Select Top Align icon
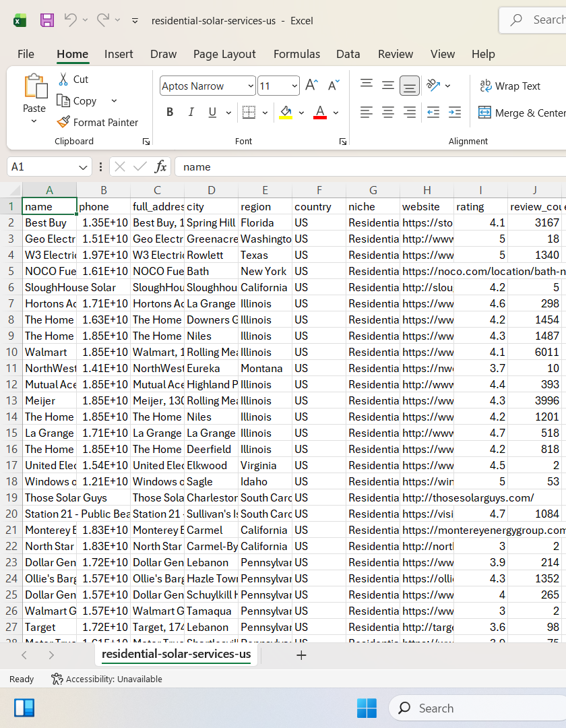 click(367, 86)
